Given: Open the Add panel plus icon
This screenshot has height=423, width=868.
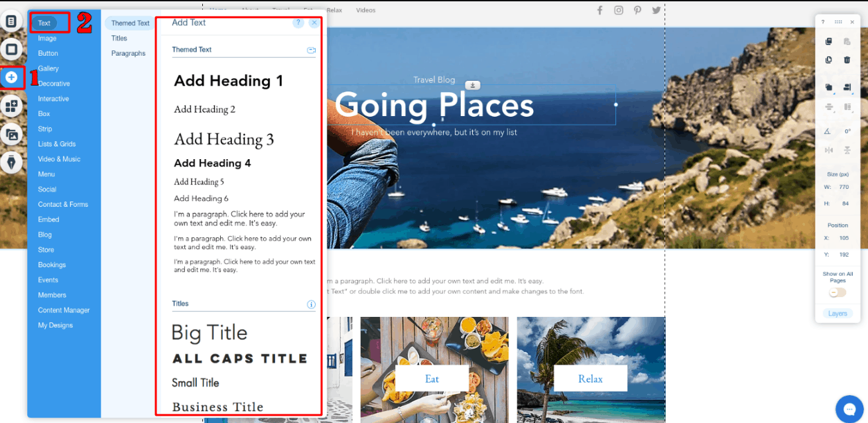Looking at the screenshot, I should tap(13, 78).
